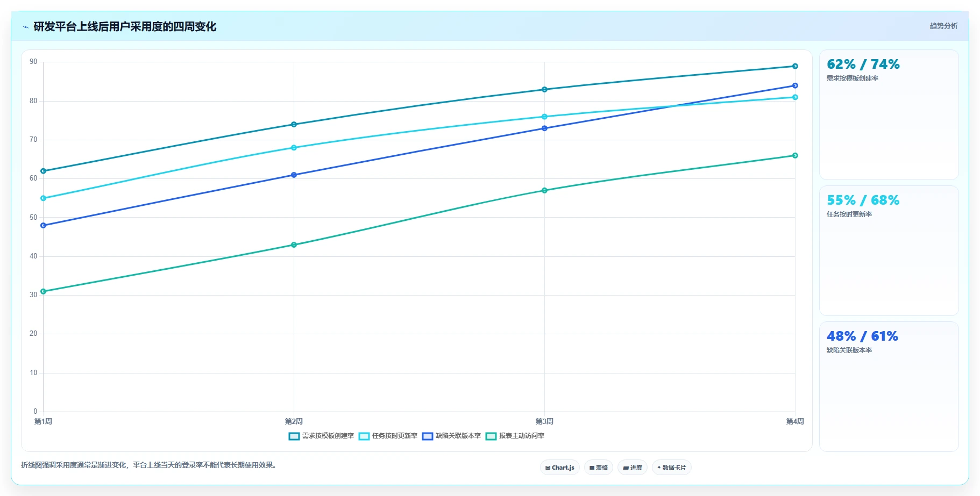
Task: Click the 第4周 x-axis label
Action: (x=795, y=421)
